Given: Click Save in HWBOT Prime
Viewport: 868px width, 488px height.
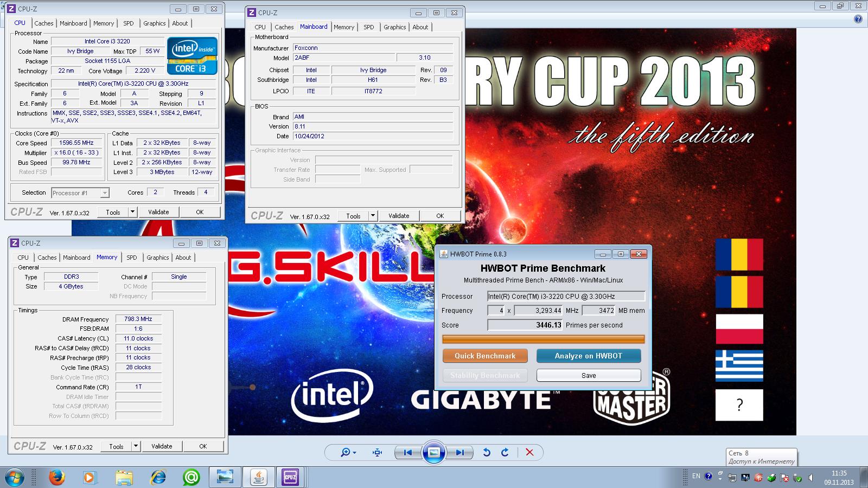Looking at the screenshot, I should pos(589,375).
